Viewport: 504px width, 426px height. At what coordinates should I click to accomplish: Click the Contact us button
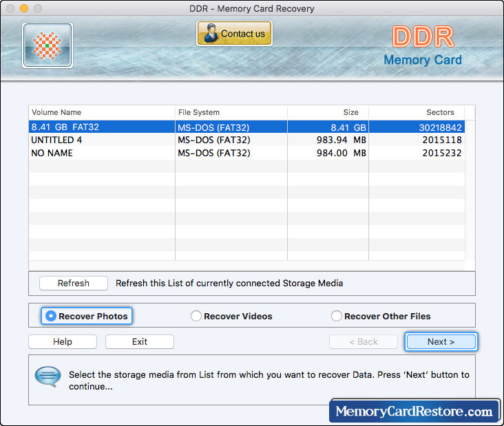point(234,34)
